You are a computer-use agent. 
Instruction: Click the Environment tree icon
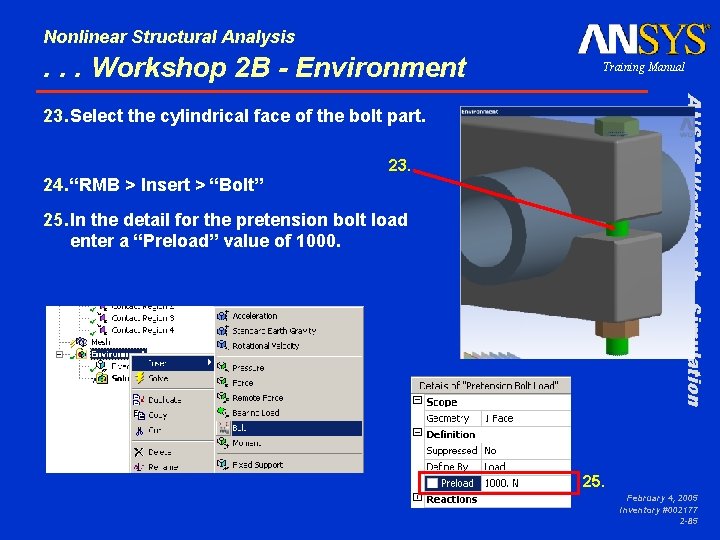(81, 354)
